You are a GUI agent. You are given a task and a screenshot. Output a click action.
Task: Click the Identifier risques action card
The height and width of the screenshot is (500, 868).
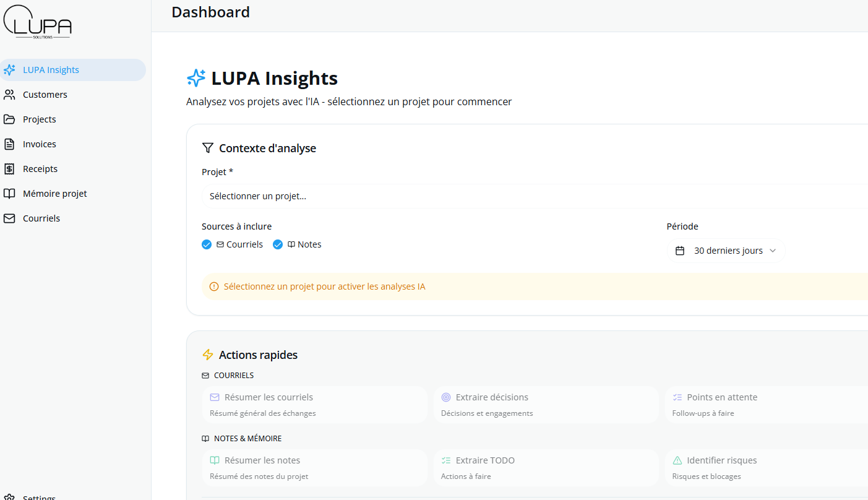click(x=767, y=468)
